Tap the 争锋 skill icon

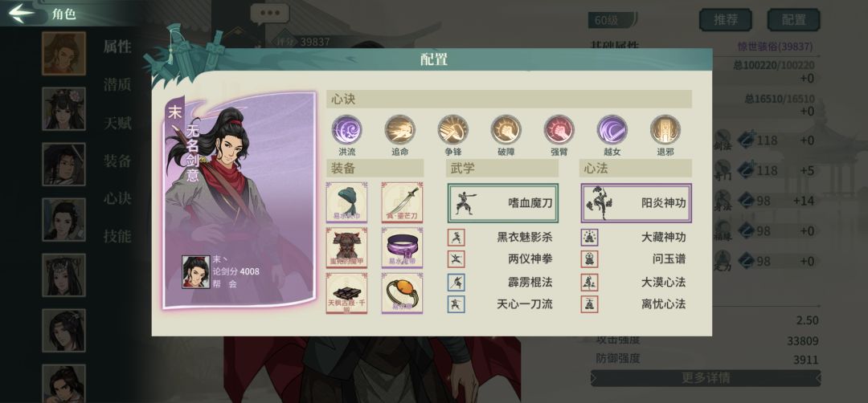click(x=452, y=130)
